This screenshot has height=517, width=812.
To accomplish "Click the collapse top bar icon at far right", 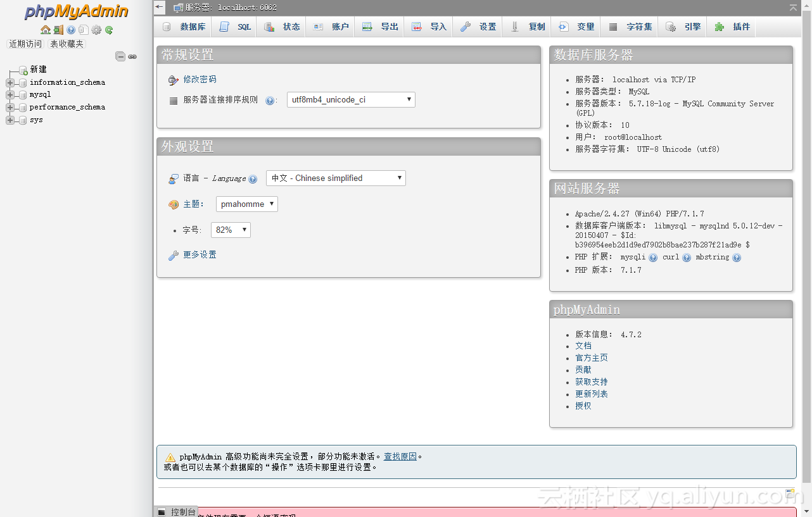I will pos(793,8).
